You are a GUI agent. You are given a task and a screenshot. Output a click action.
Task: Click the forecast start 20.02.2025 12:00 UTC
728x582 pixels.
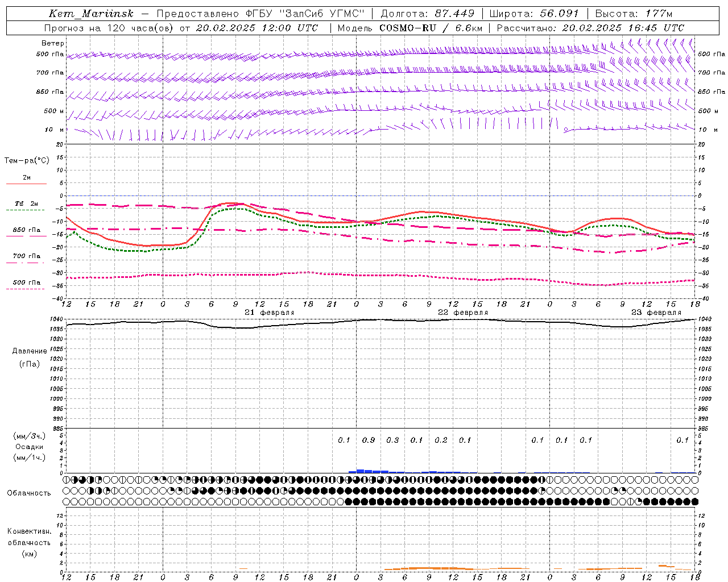tap(257, 28)
